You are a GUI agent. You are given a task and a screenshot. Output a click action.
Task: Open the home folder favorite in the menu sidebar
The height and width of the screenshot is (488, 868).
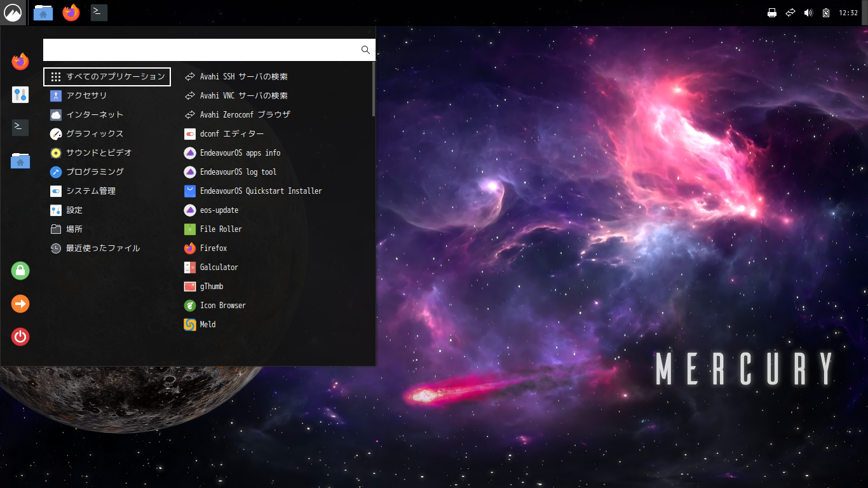click(x=20, y=160)
